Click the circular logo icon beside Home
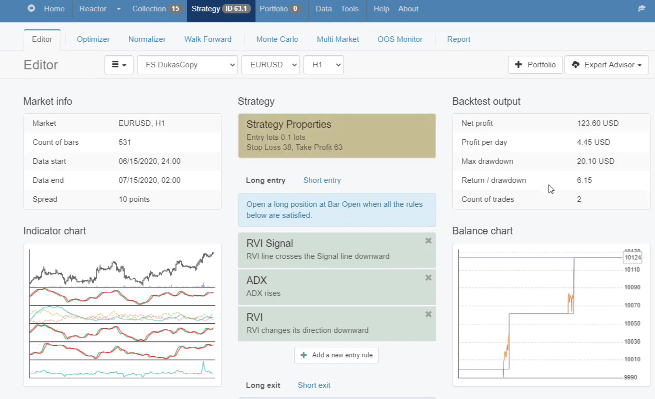This screenshot has height=399, width=655. point(31,8)
